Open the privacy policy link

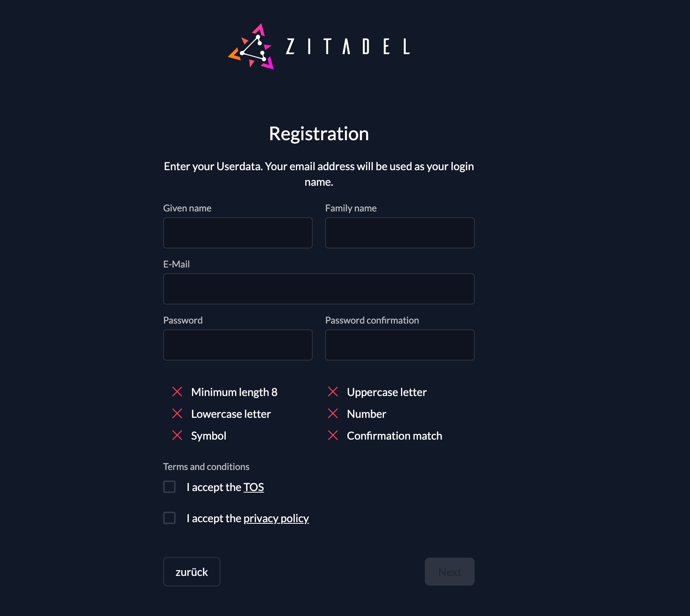coord(276,518)
